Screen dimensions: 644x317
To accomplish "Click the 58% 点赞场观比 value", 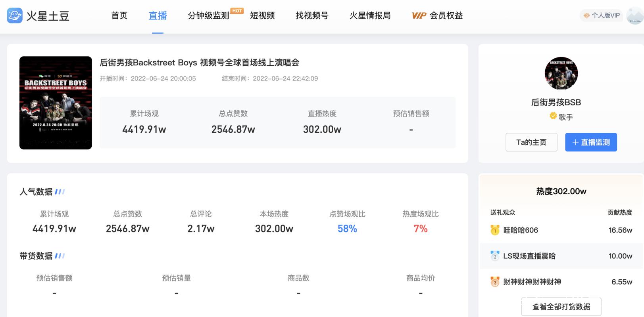I will (x=347, y=229).
